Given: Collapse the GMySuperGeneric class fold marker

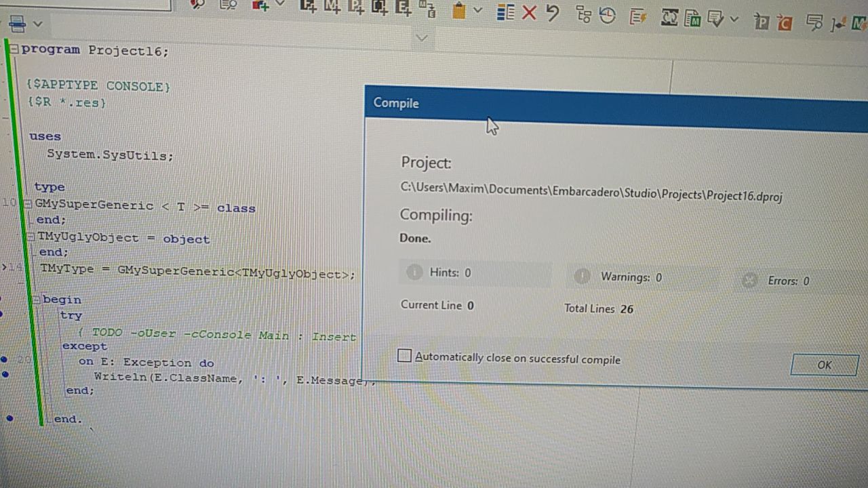Looking at the screenshot, I should point(28,204).
